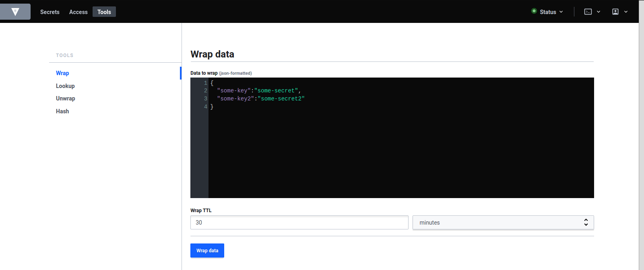Image resolution: width=644 pixels, height=270 pixels.
Task: Open the Secrets menu
Action: point(50,12)
